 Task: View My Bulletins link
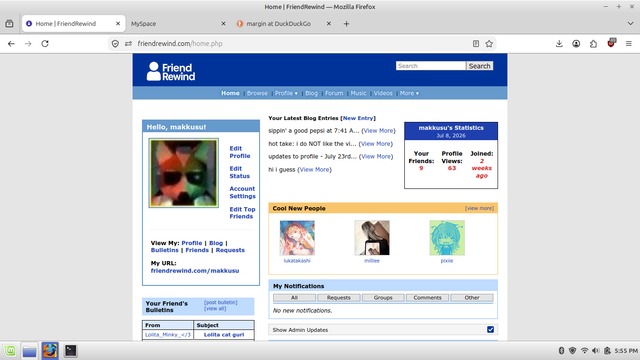[164, 250]
